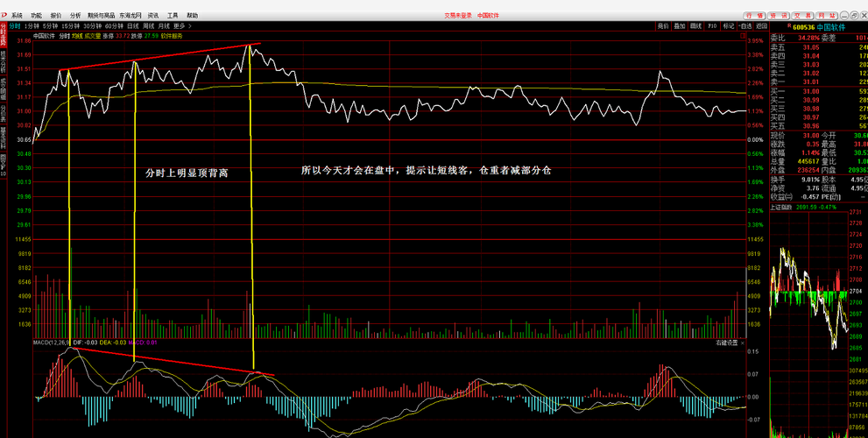Select the 技术分析 left sidebar tab
This screenshot has width=868, height=438.
tap(4, 62)
